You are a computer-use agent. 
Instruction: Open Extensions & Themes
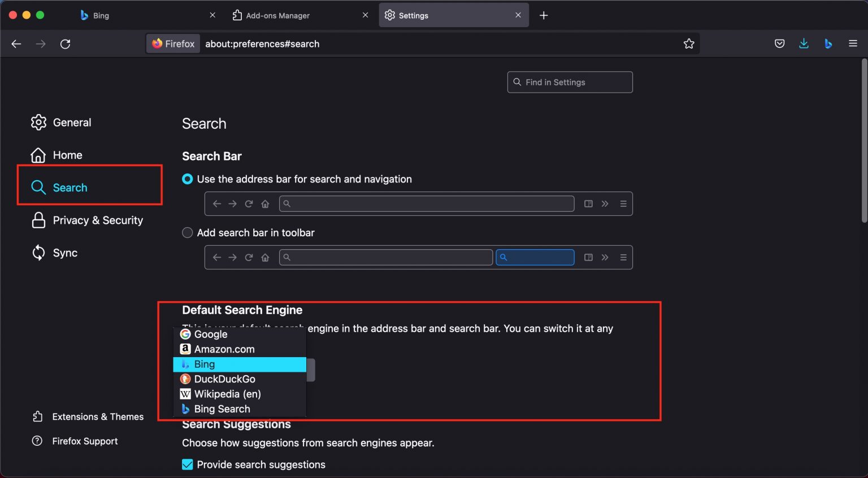pos(98,416)
